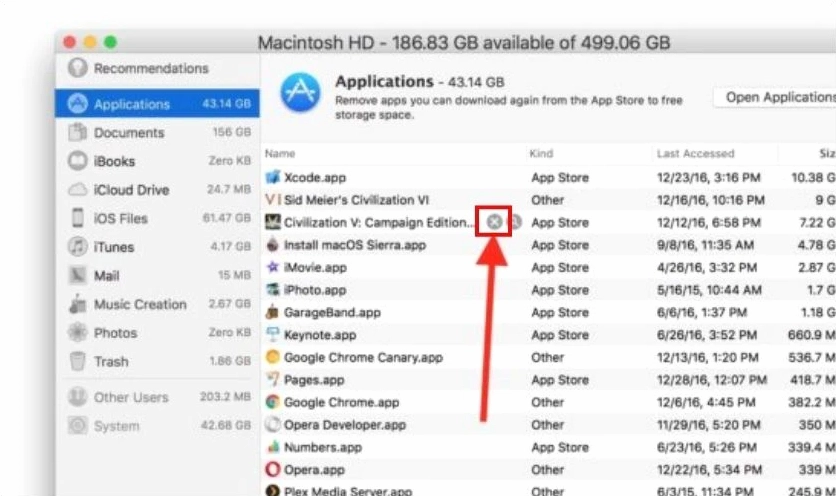
Task: Click the iTunes music note icon
Action: pyautogui.click(x=77, y=246)
